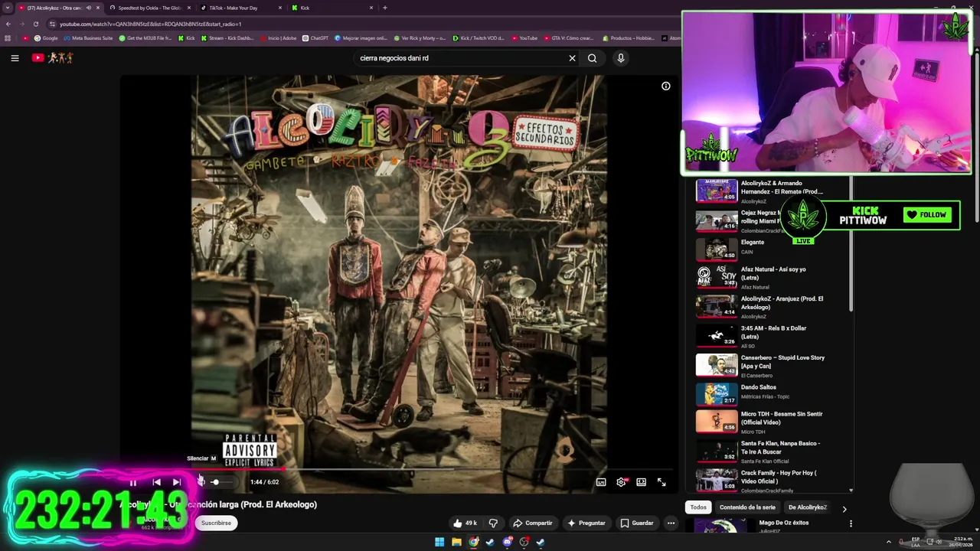Switch to theater mode
Screen dimensions: 980x551
(642, 482)
